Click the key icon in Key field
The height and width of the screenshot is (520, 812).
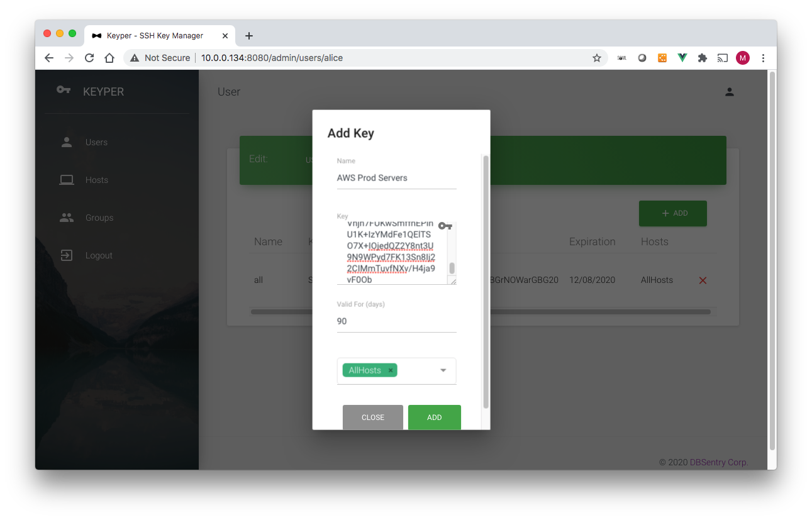tap(445, 226)
